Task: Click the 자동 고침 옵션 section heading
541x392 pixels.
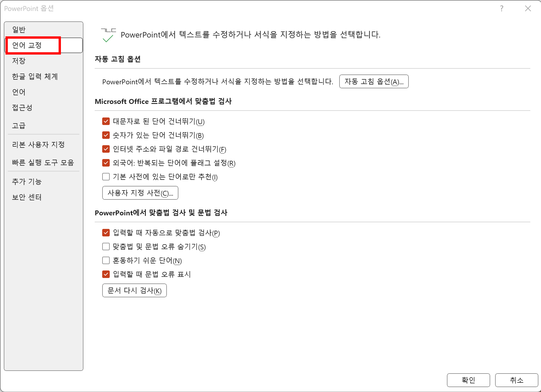Action: pos(118,59)
